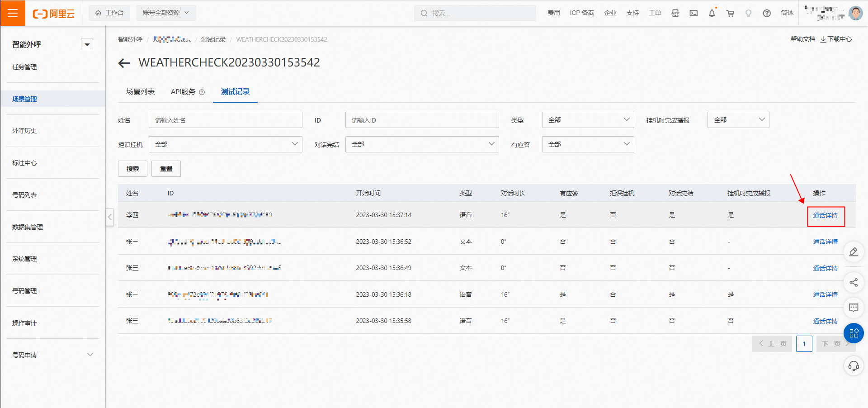This screenshot has height=408, width=868.
Task: Open the 类型 filter dropdown
Action: (x=588, y=120)
